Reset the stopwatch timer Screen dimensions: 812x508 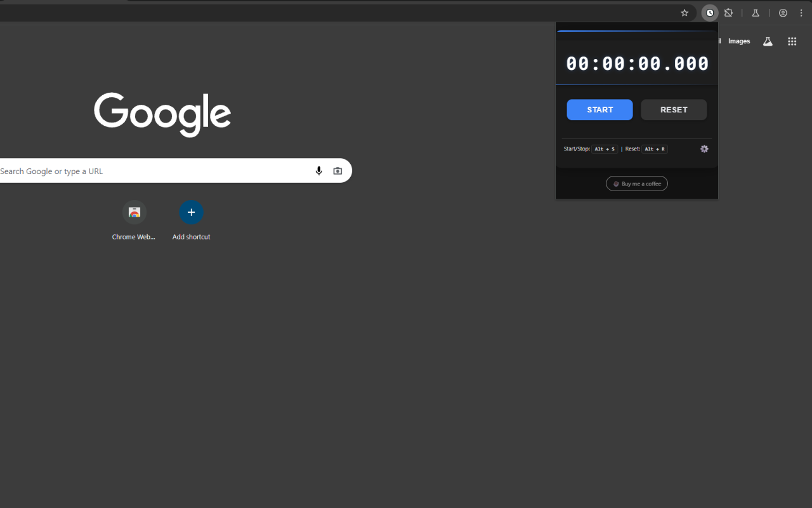pos(674,110)
